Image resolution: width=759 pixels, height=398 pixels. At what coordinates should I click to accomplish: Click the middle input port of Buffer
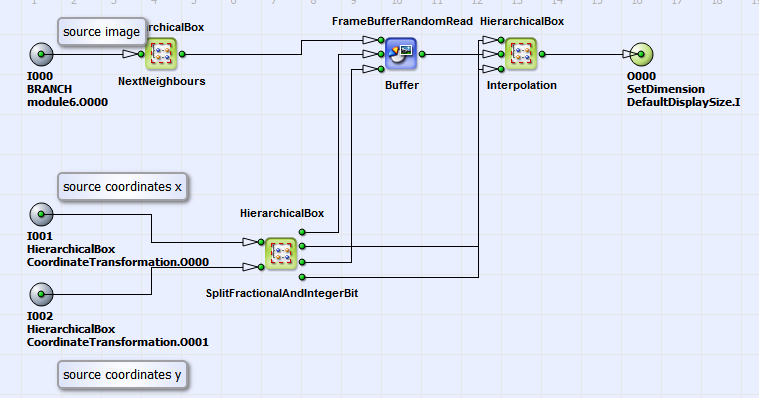click(381, 54)
